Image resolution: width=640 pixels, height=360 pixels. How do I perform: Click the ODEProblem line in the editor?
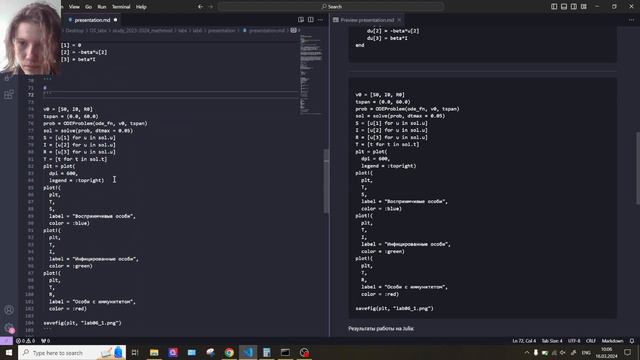95,123
